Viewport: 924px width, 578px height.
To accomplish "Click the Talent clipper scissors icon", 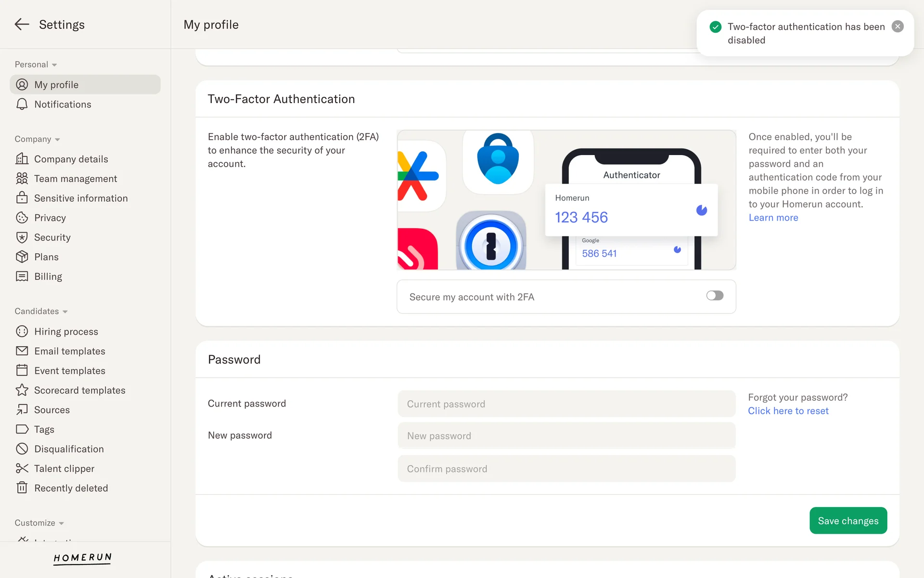I will point(22,468).
